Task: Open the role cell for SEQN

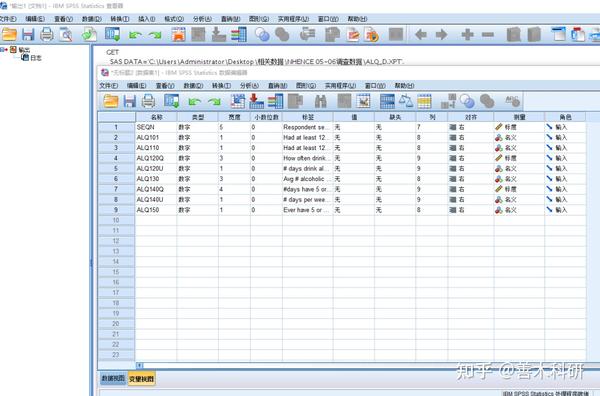Action: coord(565,127)
